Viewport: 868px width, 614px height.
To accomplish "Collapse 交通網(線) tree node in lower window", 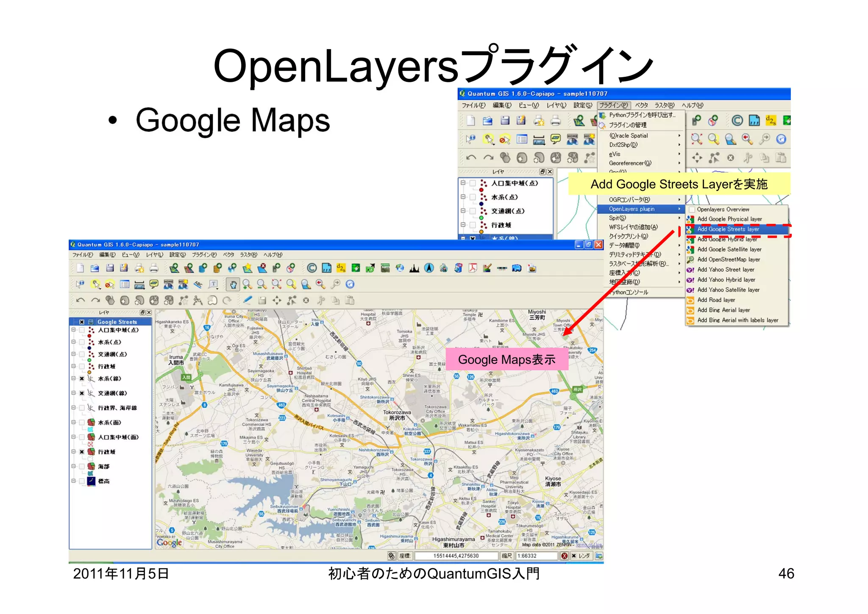I will (74, 393).
